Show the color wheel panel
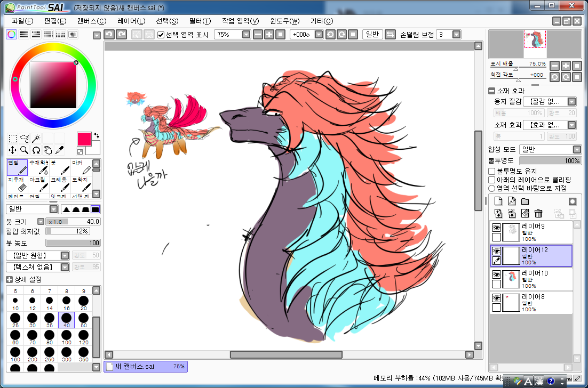 point(12,35)
